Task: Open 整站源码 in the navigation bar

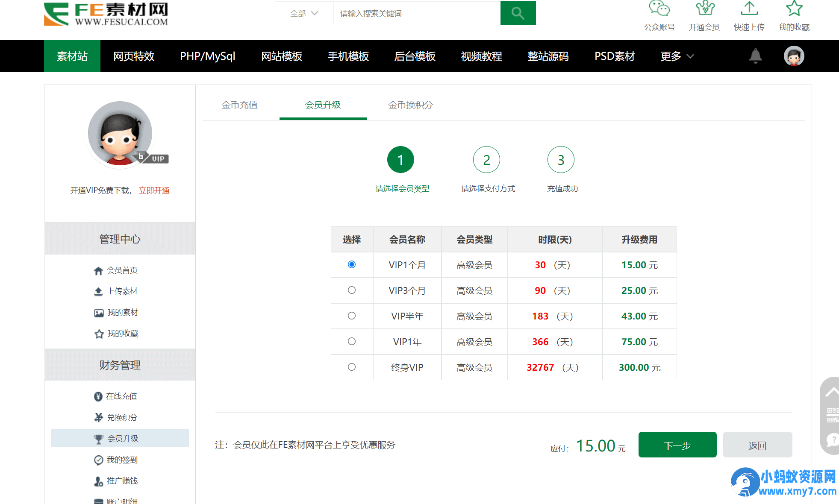Action: click(548, 56)
